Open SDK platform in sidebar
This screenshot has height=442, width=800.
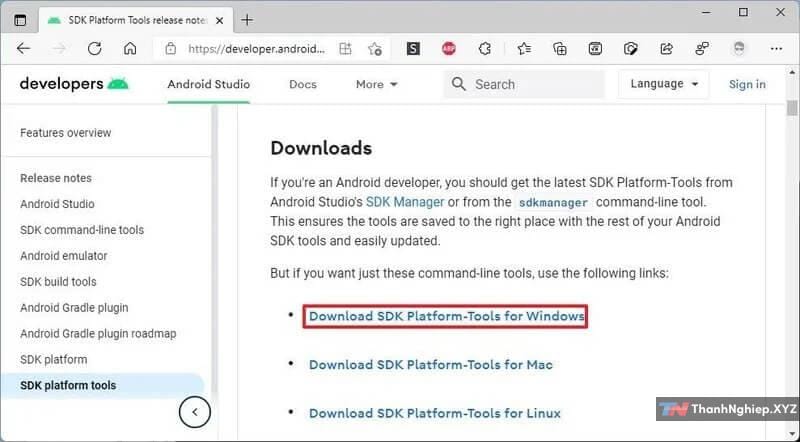click(x=54, y=360)
